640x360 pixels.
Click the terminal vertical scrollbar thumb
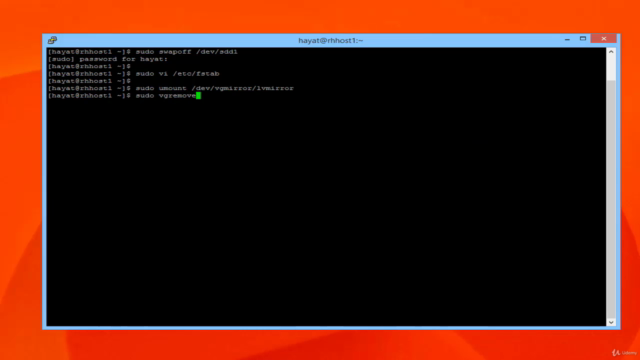(611, 69)
